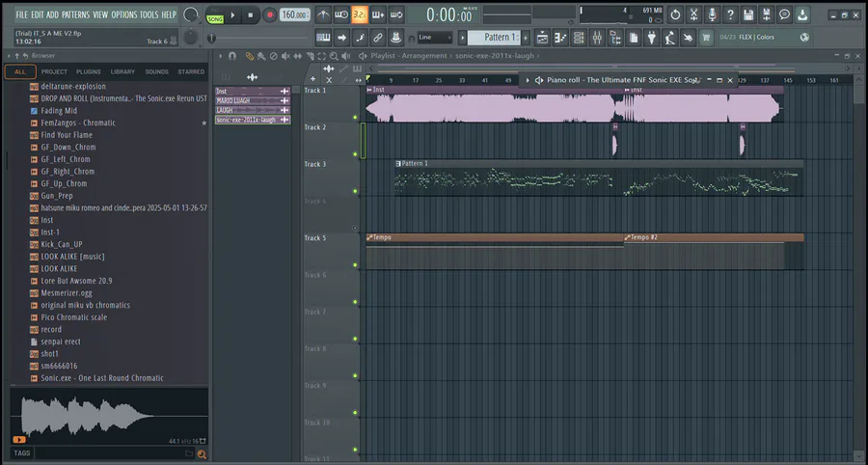Click the download content icon
The width and height of the screenshot is (868, 465).
click(803, 14)
